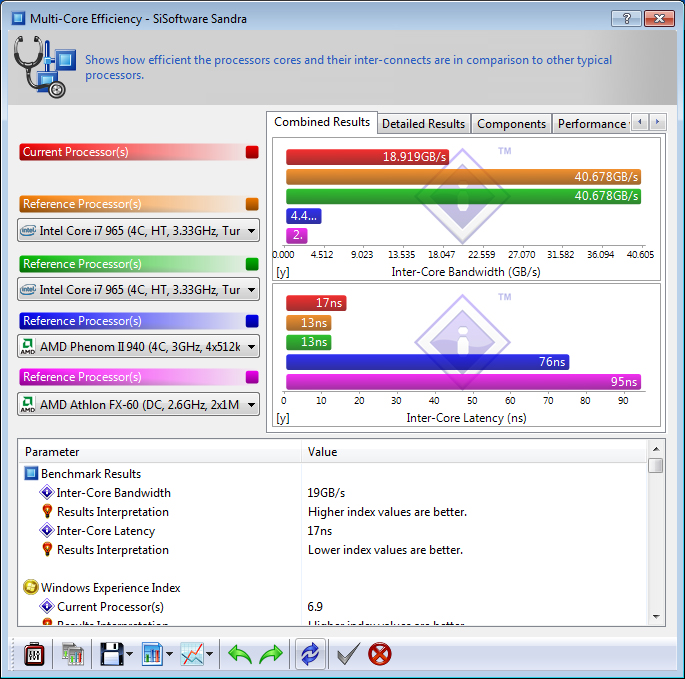The width and height of the screenshot is (685, 679).
Task: Open the green reference Intel Core i7 965 dropdown
Action: point(138,289)
